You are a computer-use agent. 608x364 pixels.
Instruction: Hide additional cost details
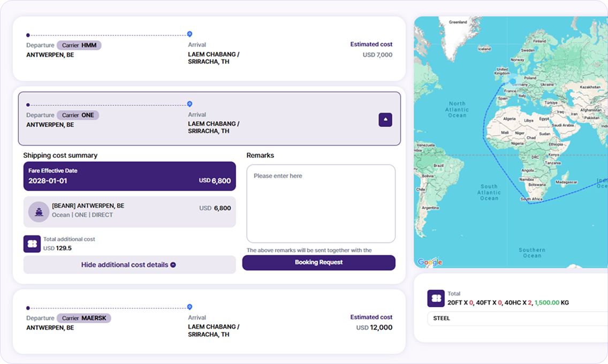pyautogui.click(x=130, y=265)
